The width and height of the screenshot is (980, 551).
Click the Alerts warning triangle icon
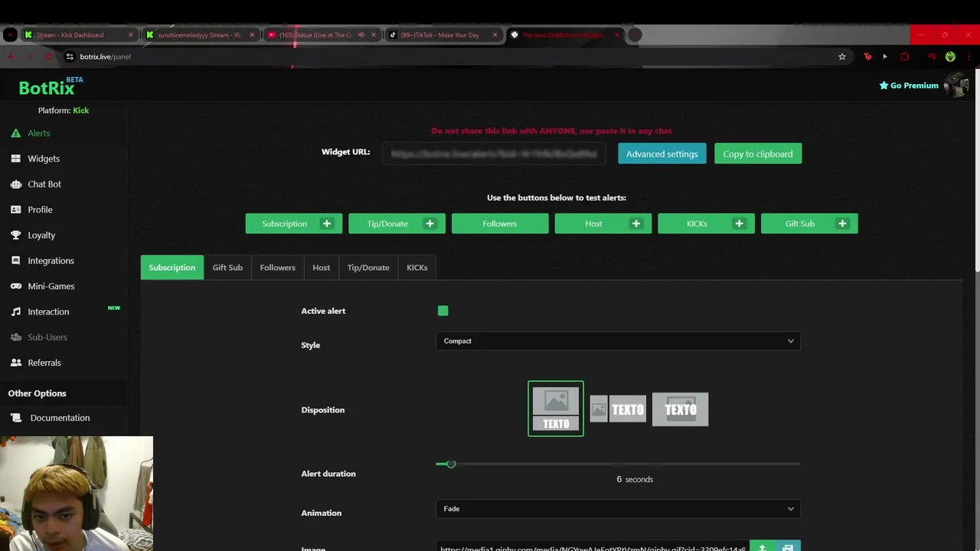15,133
